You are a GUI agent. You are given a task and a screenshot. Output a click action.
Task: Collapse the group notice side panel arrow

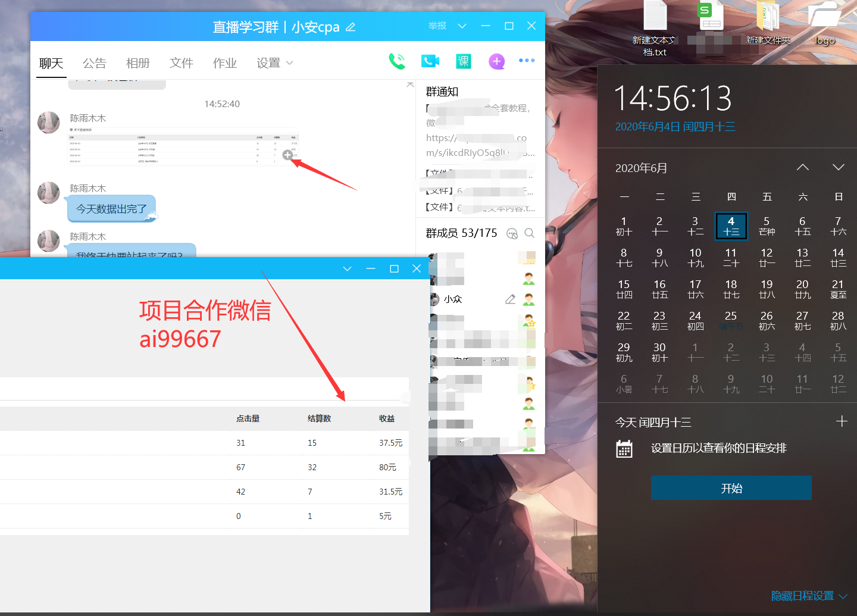pyautogui.click(x=410, y=85)
